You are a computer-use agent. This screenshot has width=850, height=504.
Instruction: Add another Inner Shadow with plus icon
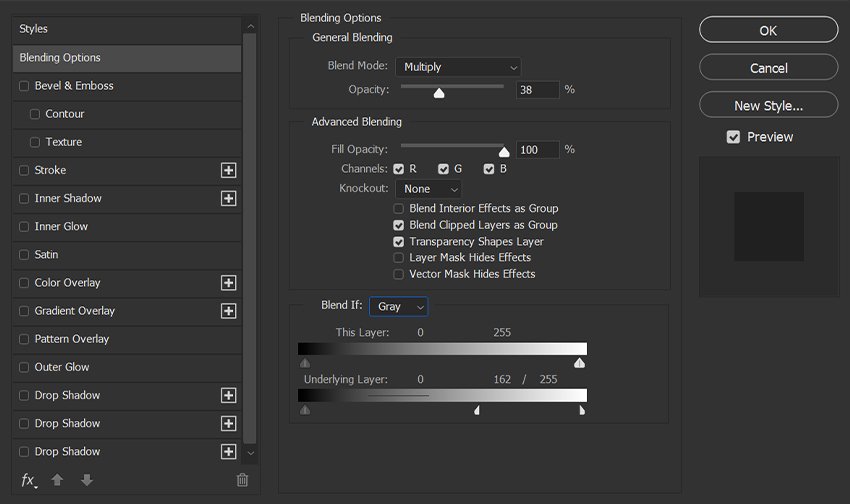(228, 198)
